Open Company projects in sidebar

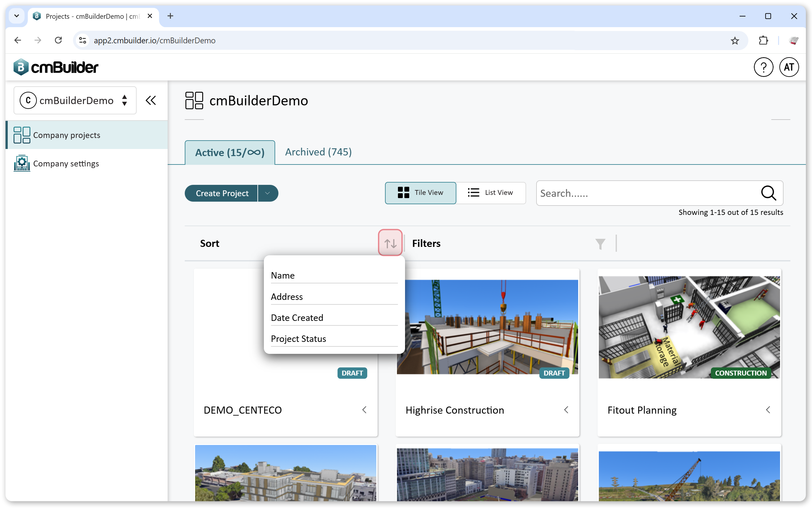click(87, 135)
